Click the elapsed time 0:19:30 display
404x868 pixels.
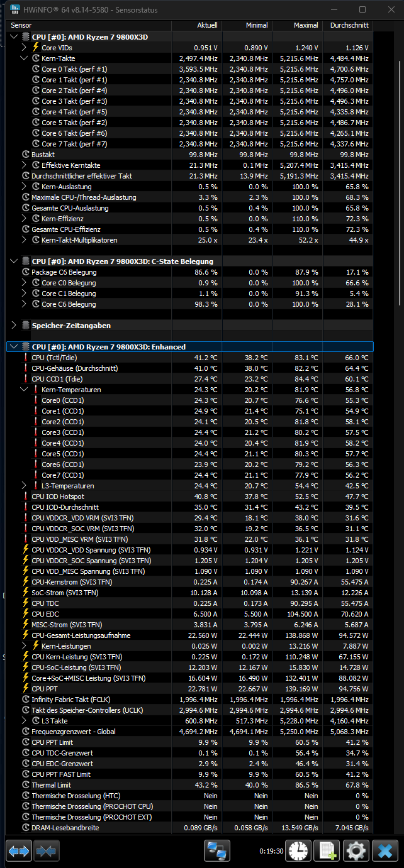pyautogui.click(x=271, y=851)
